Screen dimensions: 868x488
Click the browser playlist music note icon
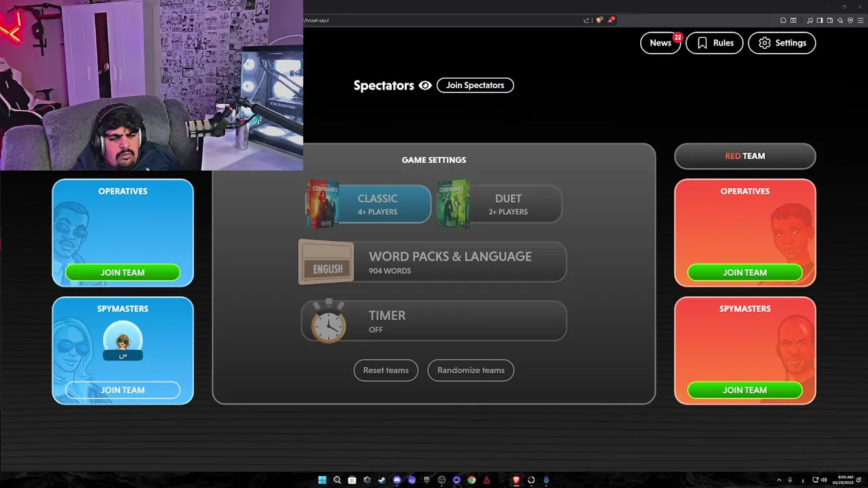pyautogui.click(x=810, y=20)
